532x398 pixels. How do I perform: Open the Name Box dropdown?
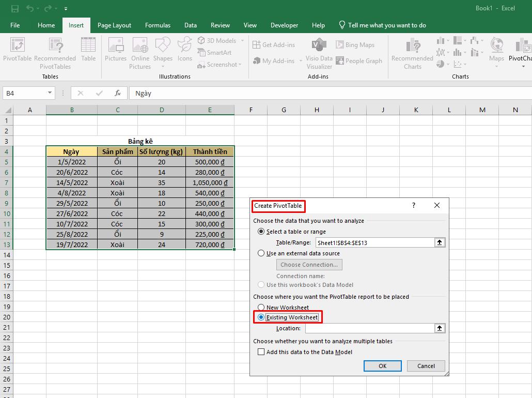coord(49,93)
